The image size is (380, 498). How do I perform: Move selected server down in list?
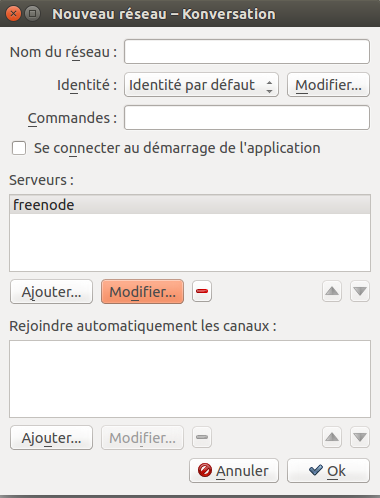(x=360, y=291)
